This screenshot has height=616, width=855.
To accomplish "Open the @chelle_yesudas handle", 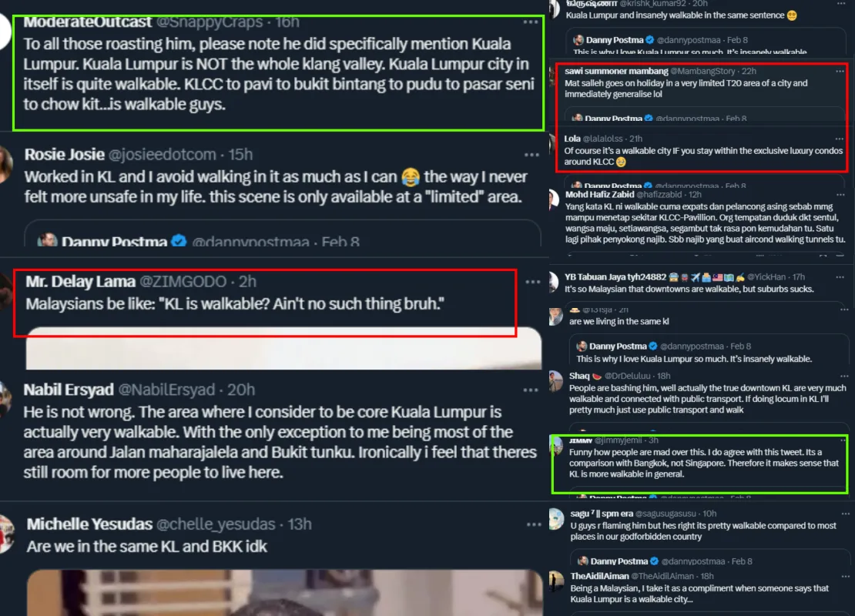I will [x=216, y=524].
